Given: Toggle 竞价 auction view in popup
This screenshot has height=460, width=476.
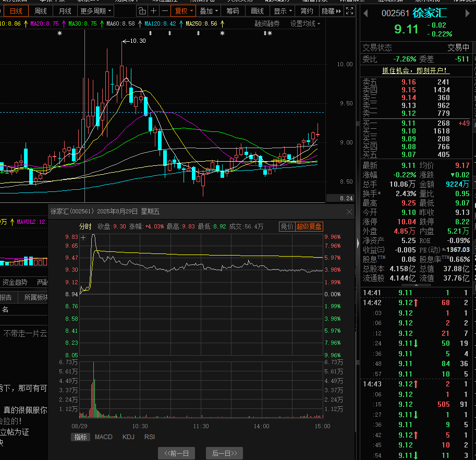Looking at the screenshot, I should click(287, 226).
